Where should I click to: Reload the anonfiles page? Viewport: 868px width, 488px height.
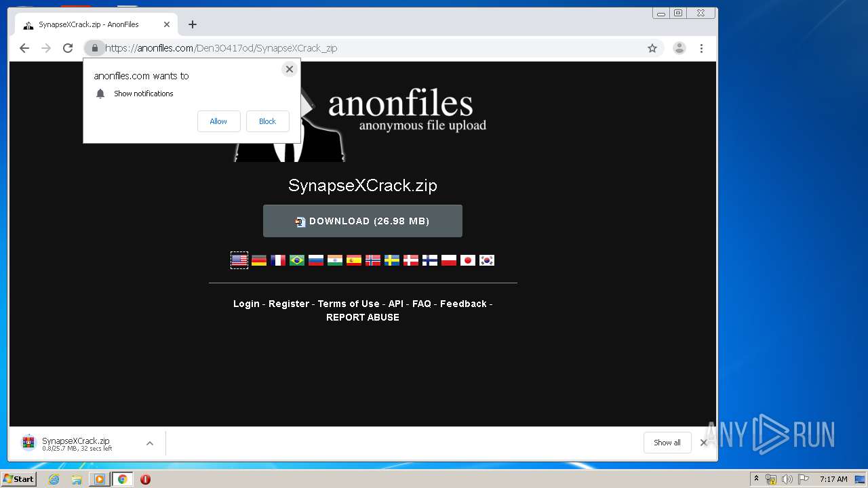[68, 48]
